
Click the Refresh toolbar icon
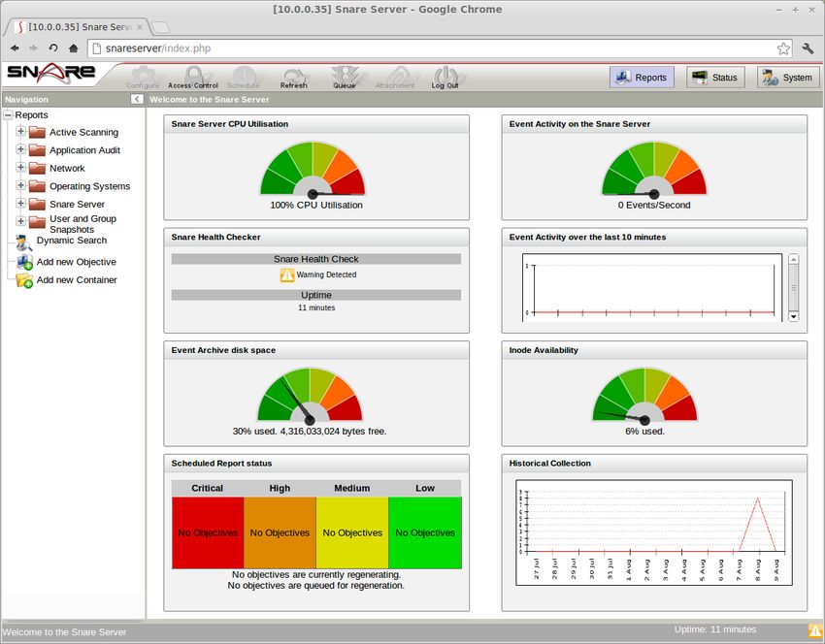293,78
